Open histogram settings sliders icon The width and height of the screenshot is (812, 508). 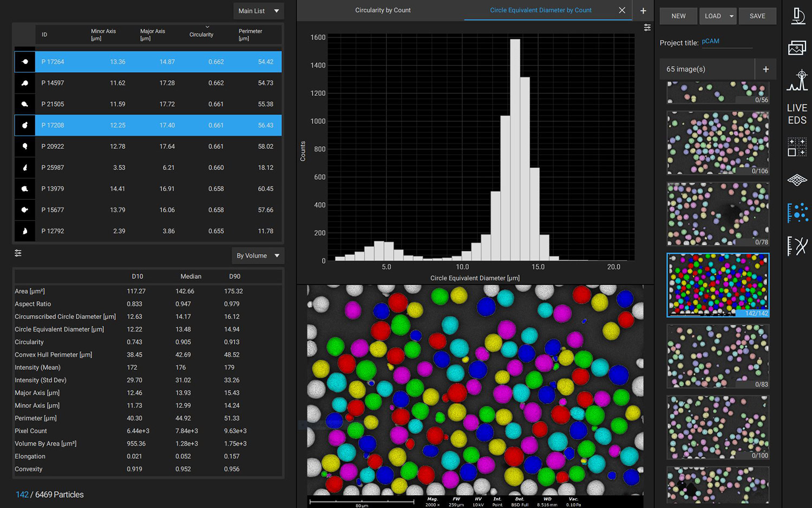click(x=647, y=28)
